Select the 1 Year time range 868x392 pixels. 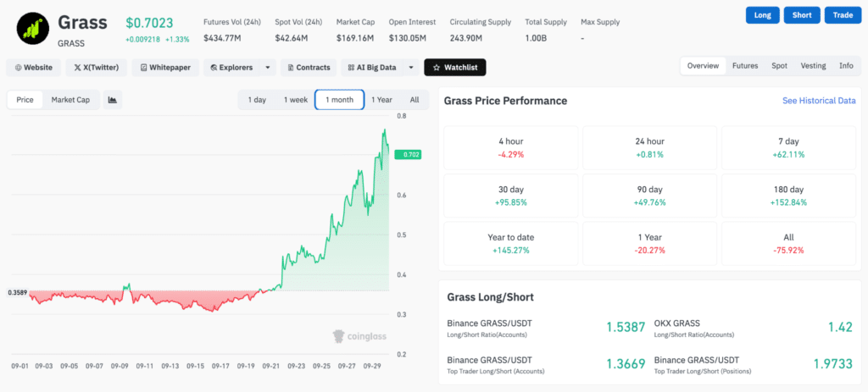[381, 100]
